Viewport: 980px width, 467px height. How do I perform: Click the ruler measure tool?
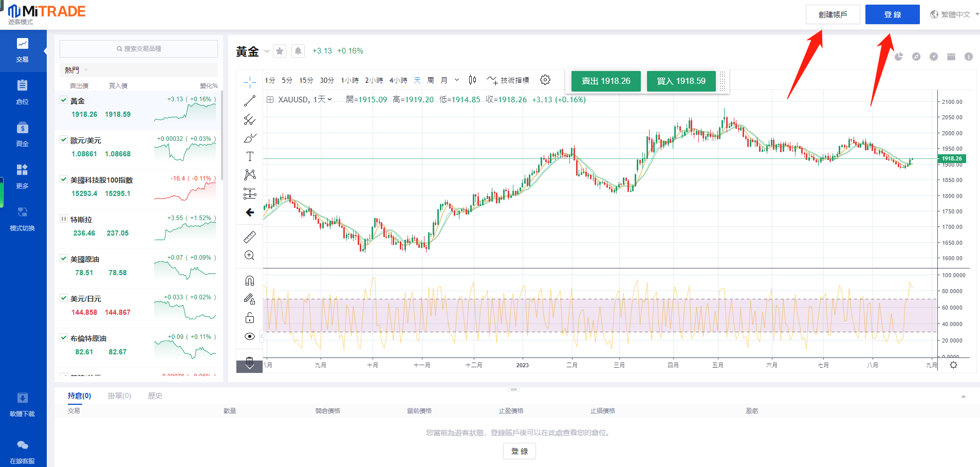pyautogui.click(x=250, y=237)
